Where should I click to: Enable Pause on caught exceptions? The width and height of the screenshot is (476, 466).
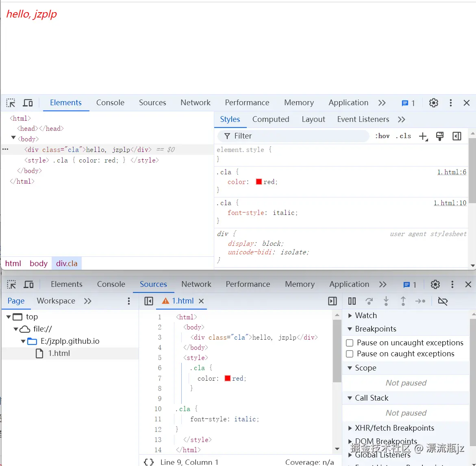pyautogui.click(x=350, y=354)
